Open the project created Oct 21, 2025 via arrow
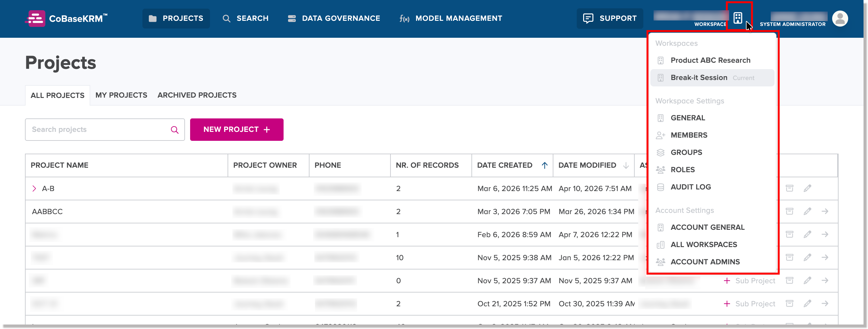 pyautogui.click(x=824, y=303)
